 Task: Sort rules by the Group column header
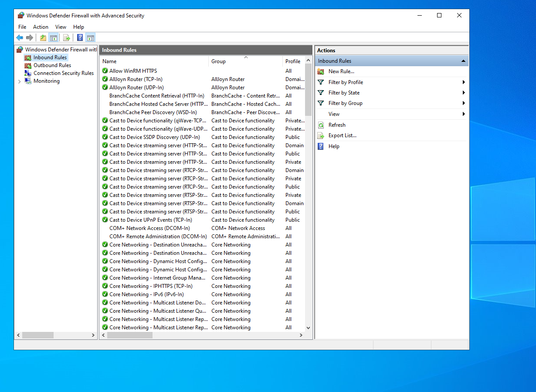coord(246,61)
